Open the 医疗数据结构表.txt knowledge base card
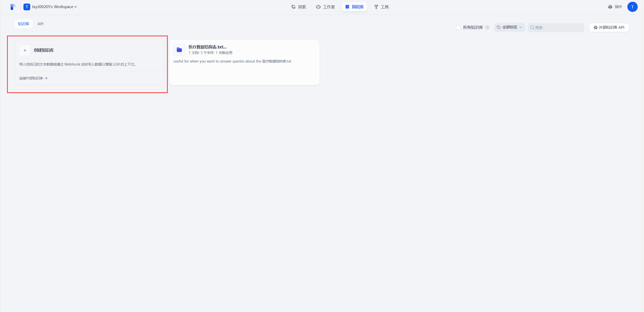The image size is (644, 312). pos(244,68)
